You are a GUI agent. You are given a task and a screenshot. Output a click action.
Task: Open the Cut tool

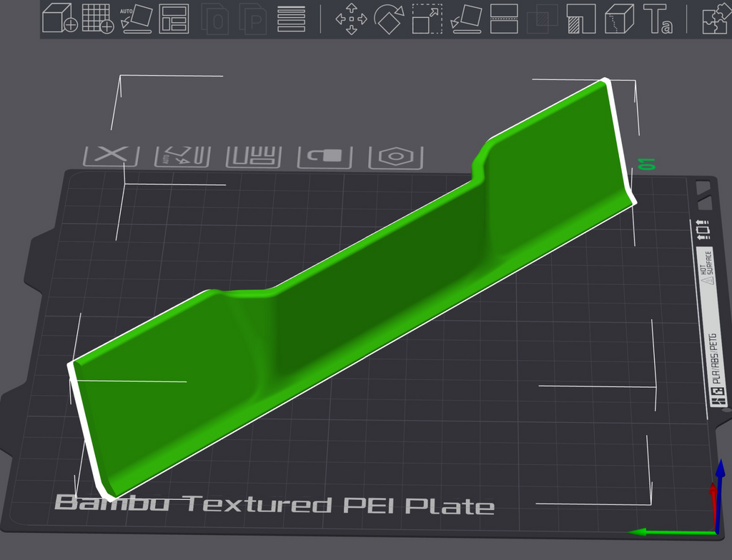click(504, 19)
